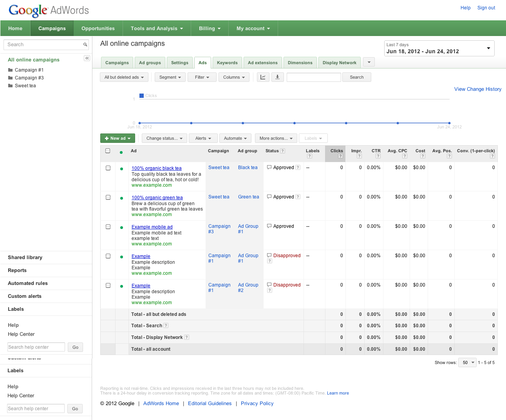Open the All but deleted ads dropdown
This screenshot has height=420, width=506.
click(x=124, y=77)
